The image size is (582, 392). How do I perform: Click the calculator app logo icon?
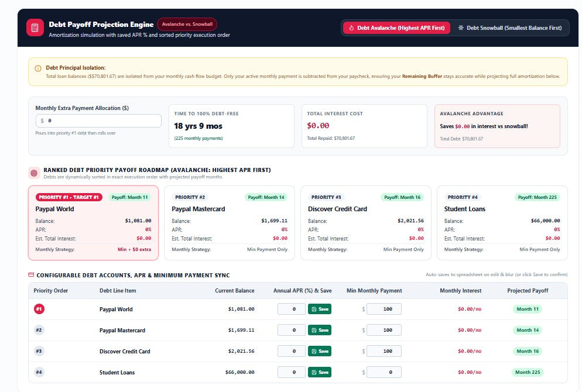click(x=35, y=28)
